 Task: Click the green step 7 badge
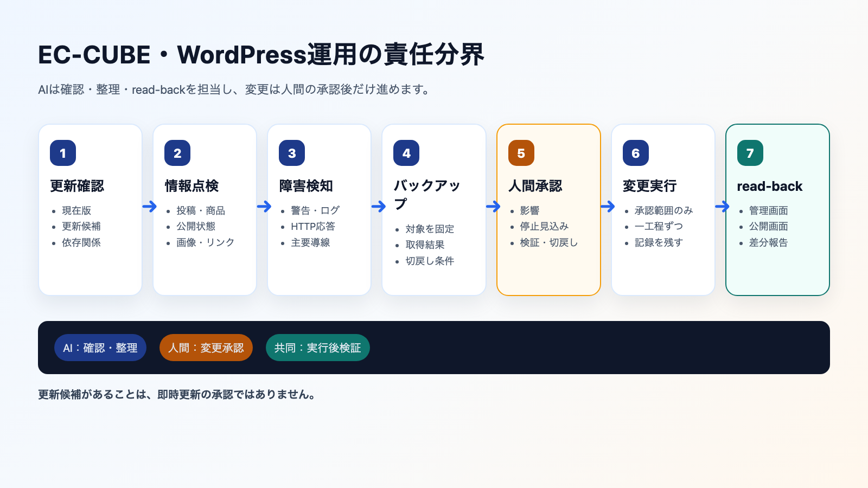750,153
